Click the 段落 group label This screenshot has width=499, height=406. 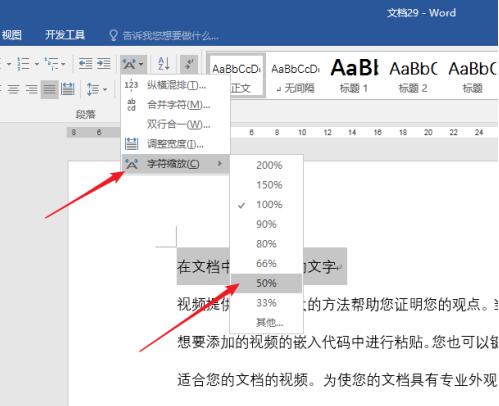pyautogui.click(x=86, y=115)
